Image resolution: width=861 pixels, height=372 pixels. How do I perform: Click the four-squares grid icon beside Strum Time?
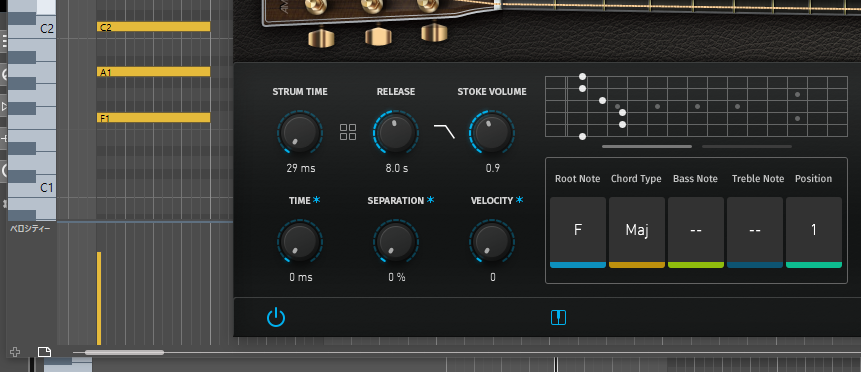point(348,132)
